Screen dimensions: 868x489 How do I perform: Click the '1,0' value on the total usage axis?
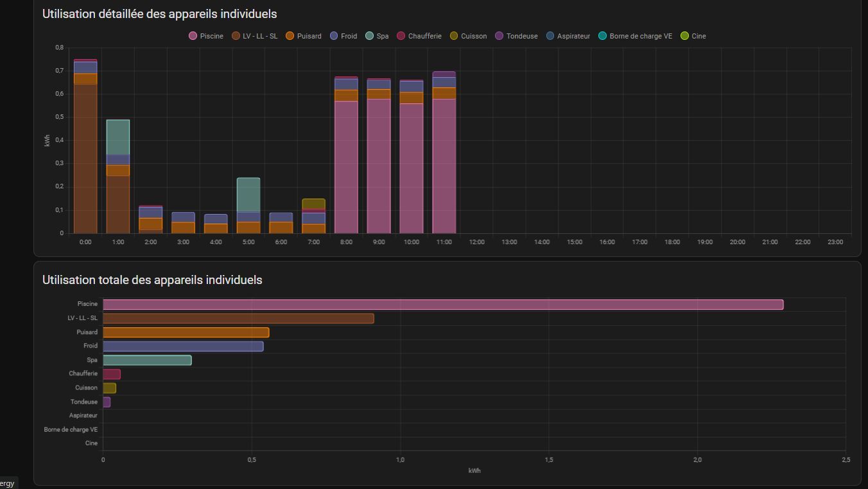point(401,460)
